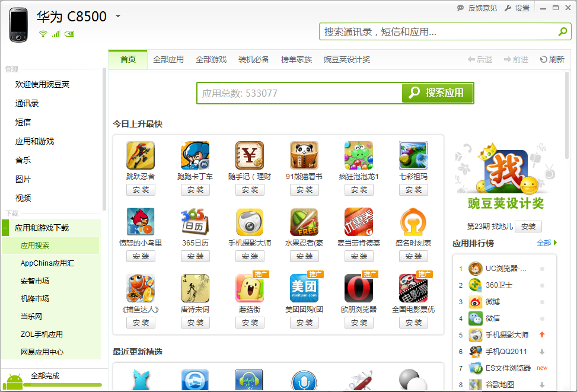Open the 365日历 calendar icon
Screen dimensions: 577x392
195,222
